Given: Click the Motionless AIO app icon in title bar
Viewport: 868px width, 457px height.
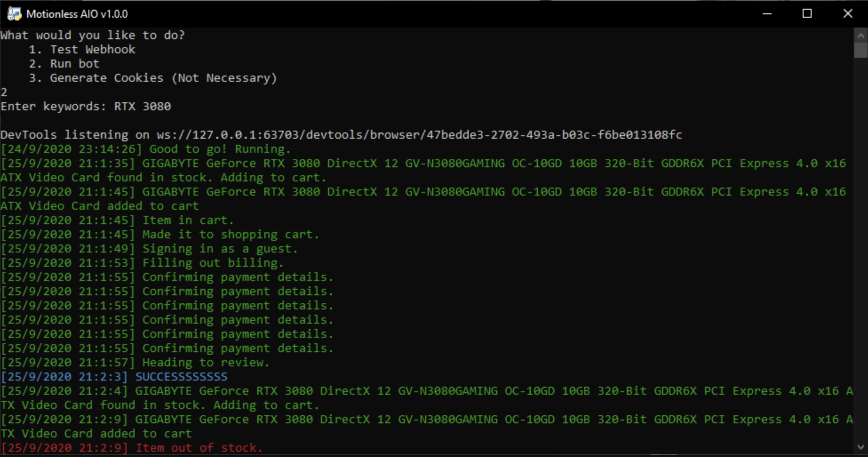Looking at the screenshot, I should point(14,14).
